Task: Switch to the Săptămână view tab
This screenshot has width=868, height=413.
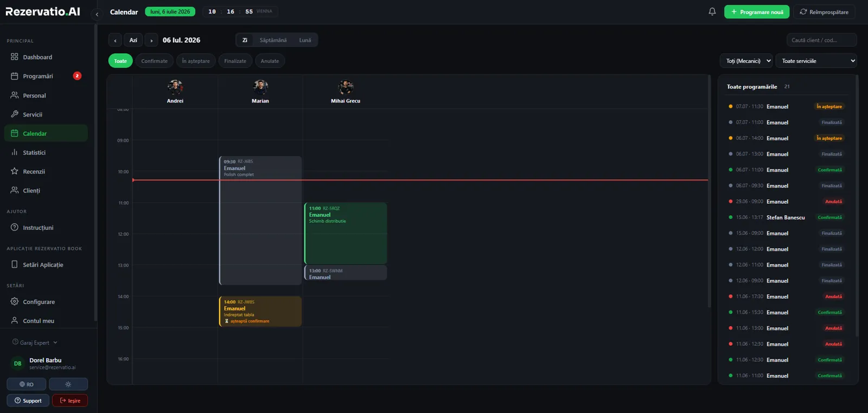Action: 273,40
